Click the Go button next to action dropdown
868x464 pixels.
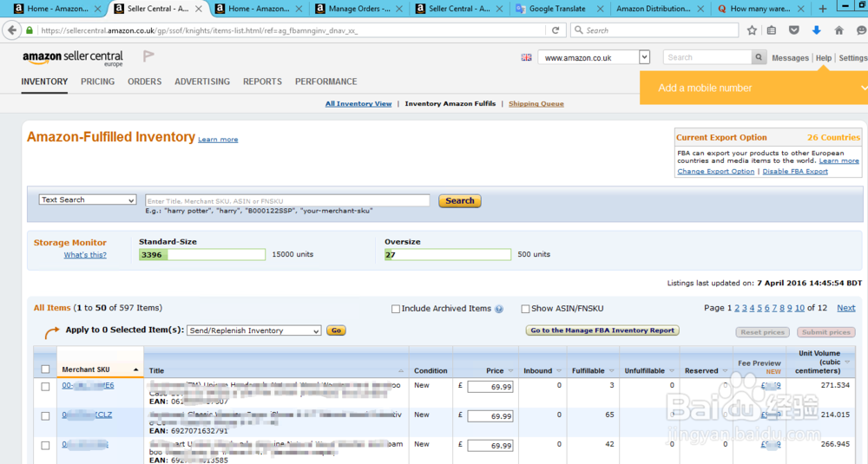tap(336, 330)
